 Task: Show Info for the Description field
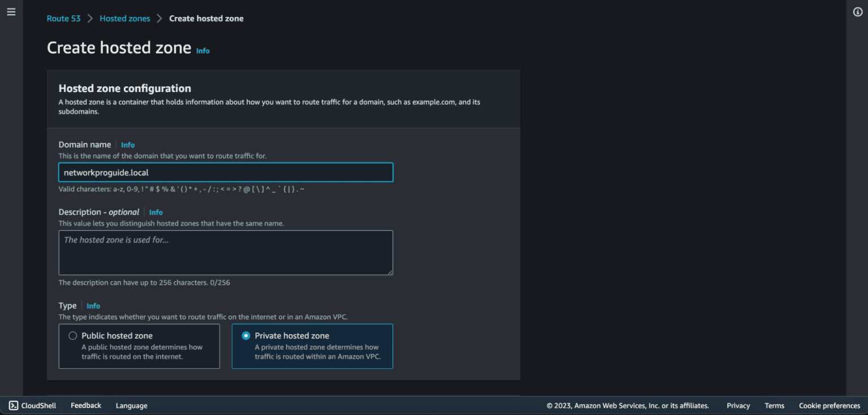(x=156, y=212)
